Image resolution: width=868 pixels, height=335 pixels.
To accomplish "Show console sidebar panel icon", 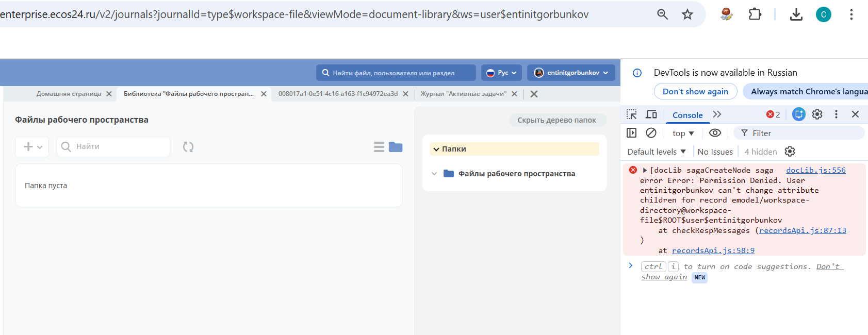I will click(631, 133).
